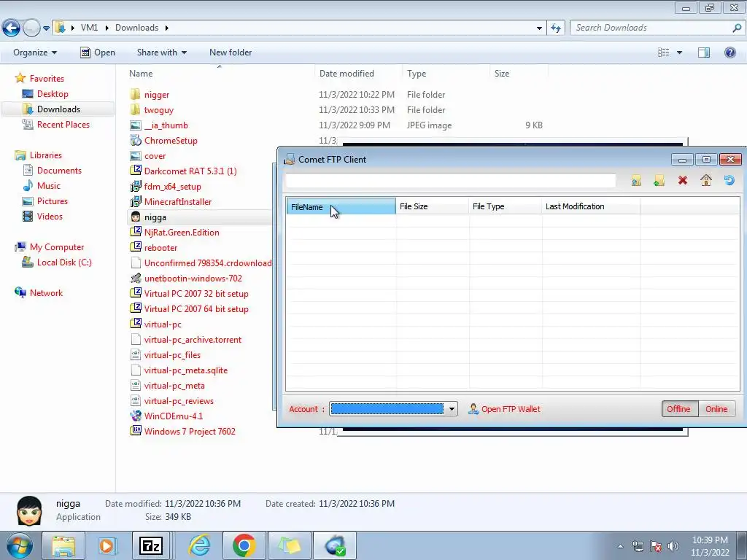Switch Comet FTP to Offline mode
This screenshot has width=747, height=560.
point(679,409)
